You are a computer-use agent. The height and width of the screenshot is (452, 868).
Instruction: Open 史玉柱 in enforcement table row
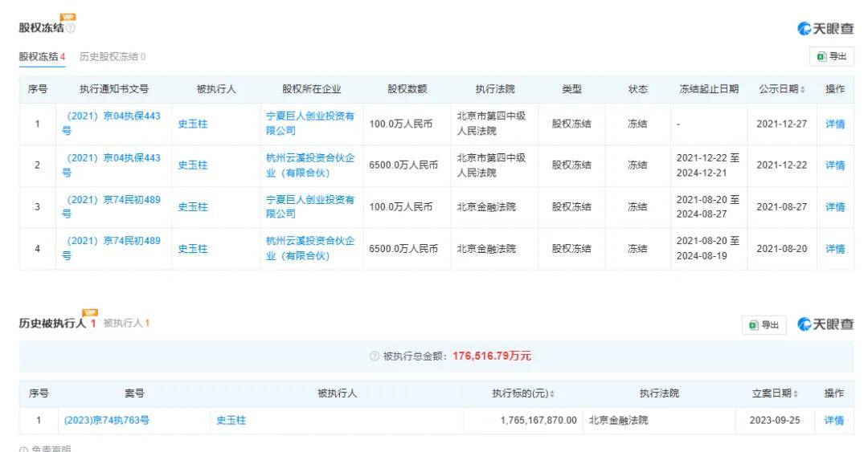(x=231, y=421)
